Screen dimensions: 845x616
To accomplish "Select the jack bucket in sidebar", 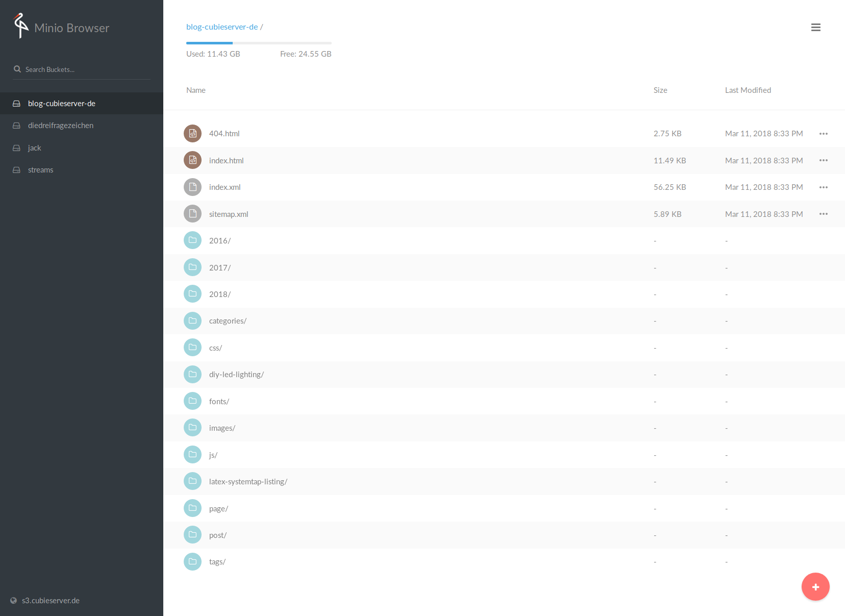I will 34,148.
